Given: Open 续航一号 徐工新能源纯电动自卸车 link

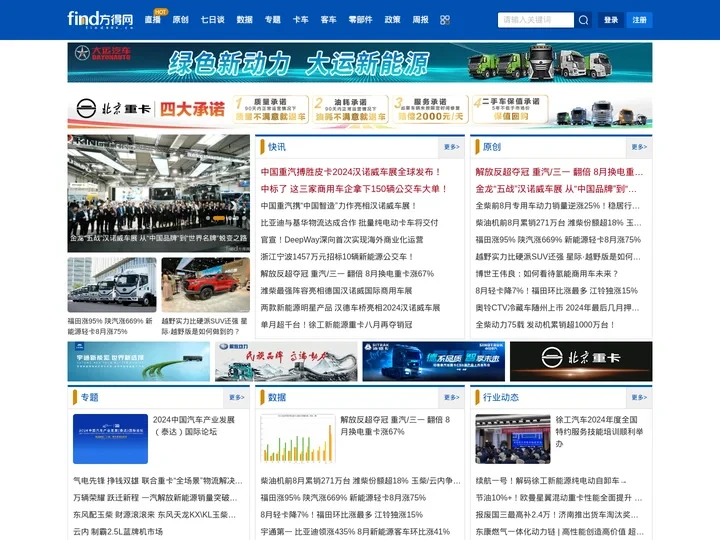Looking at the screenshot, I should 550,481.
